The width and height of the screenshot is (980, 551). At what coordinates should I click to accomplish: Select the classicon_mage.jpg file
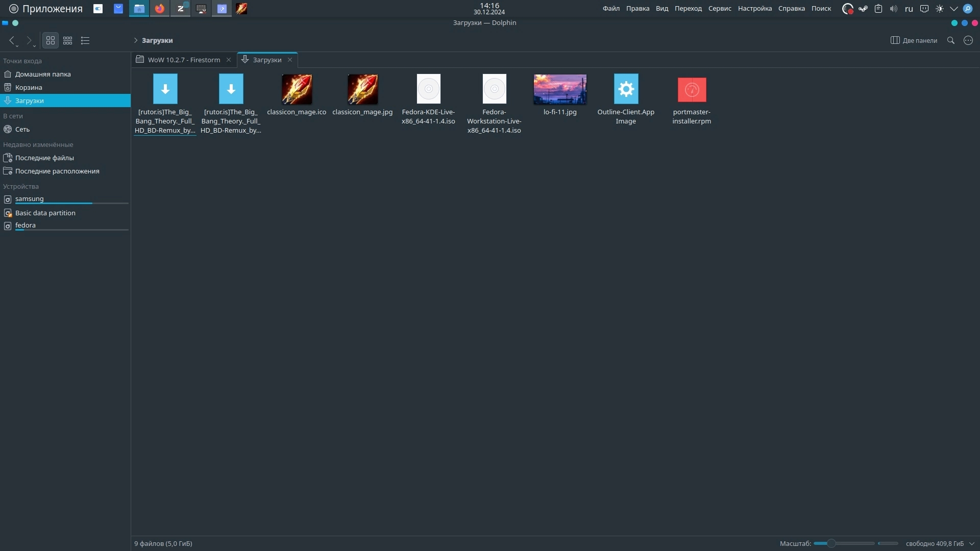(x=362, y=95)
